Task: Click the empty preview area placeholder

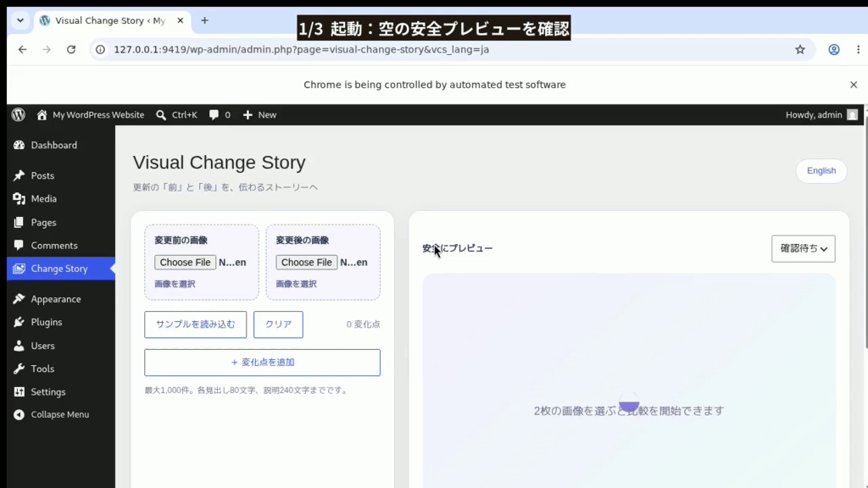Action: (629, 382)
